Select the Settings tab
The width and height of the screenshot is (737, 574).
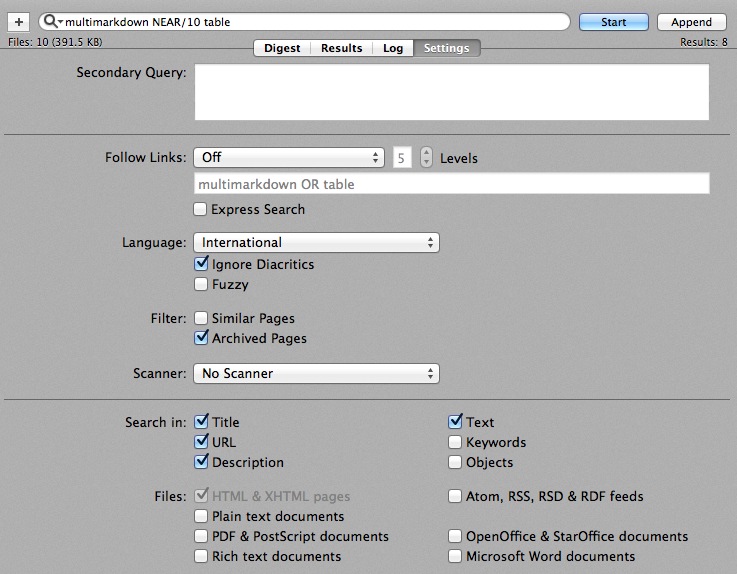tap(447, 48)
